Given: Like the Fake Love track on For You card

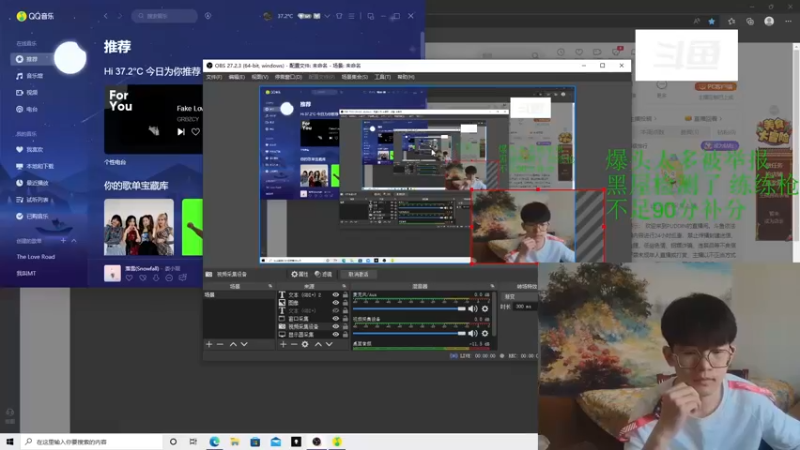Looking at the screenshot, I should [x=195, y=132].
